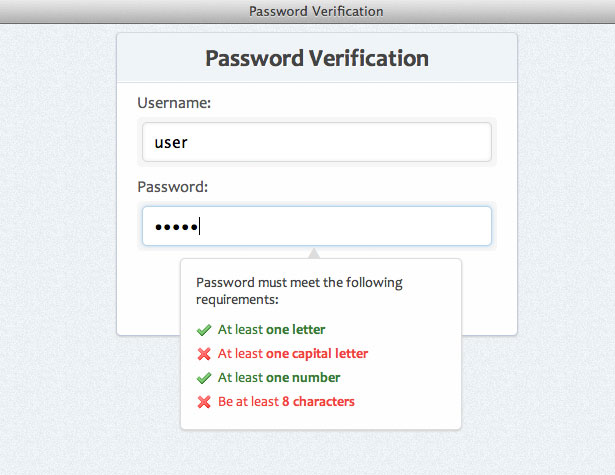
Task: Click the Password label
Action: click(x=172, y=186)
